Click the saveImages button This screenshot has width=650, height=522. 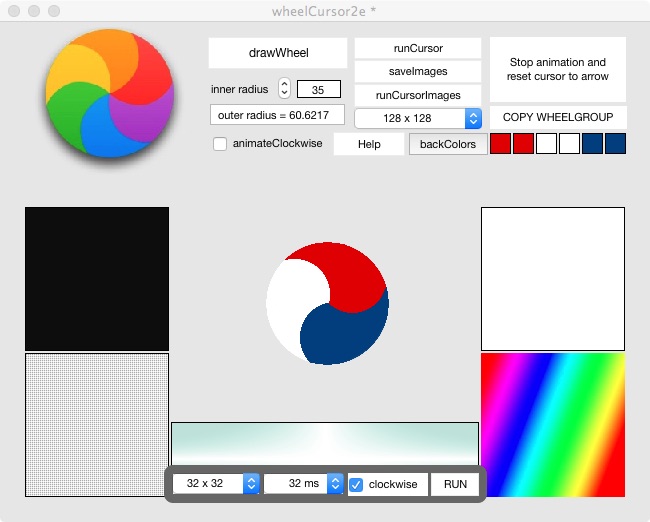coord(418,72)
